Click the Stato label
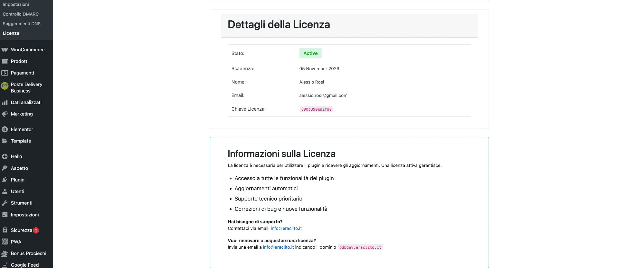The height and width of the screenshot is (268, 644). (x=238, y=53)
